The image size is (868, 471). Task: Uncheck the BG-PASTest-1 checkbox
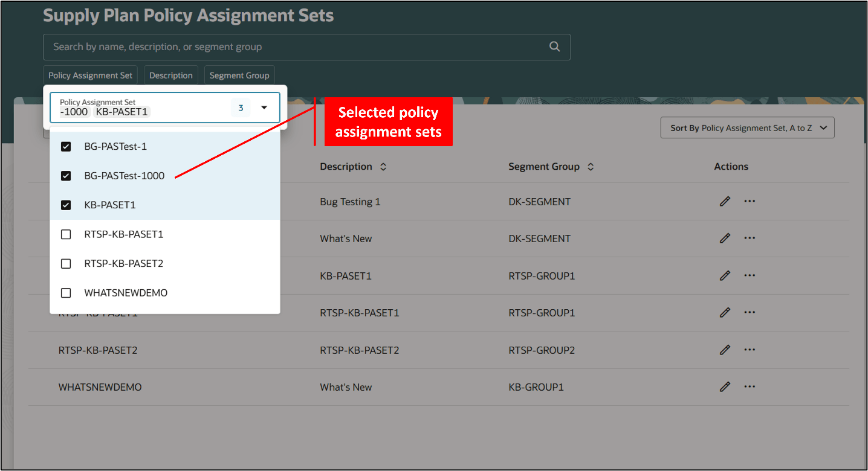click(65, 146)
